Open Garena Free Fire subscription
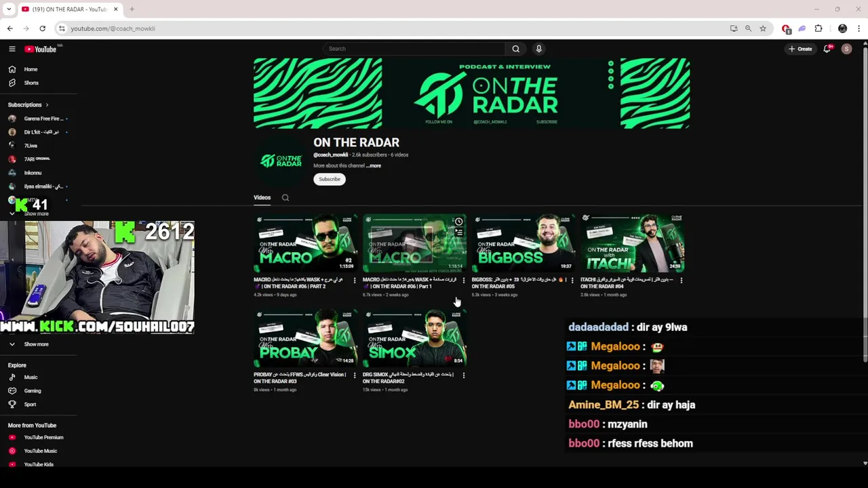The height and width of the screenshot is (488, 868). pyautogui.click(x=37, y=119)
